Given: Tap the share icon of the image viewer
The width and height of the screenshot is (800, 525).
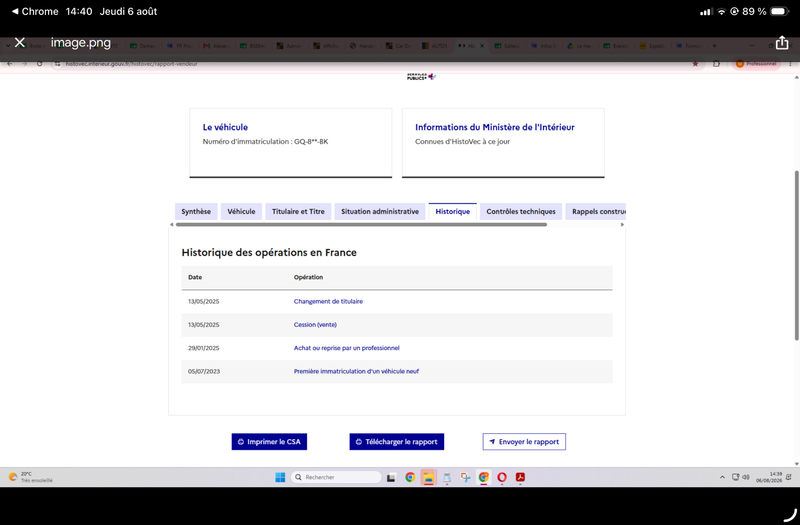Looking at the screenshot, I should 782,42.
